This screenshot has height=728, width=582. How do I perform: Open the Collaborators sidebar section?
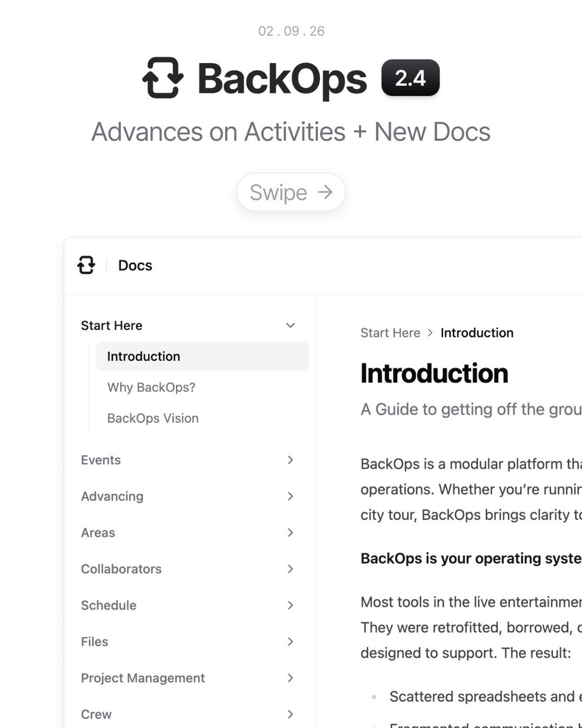click(121, 569)
